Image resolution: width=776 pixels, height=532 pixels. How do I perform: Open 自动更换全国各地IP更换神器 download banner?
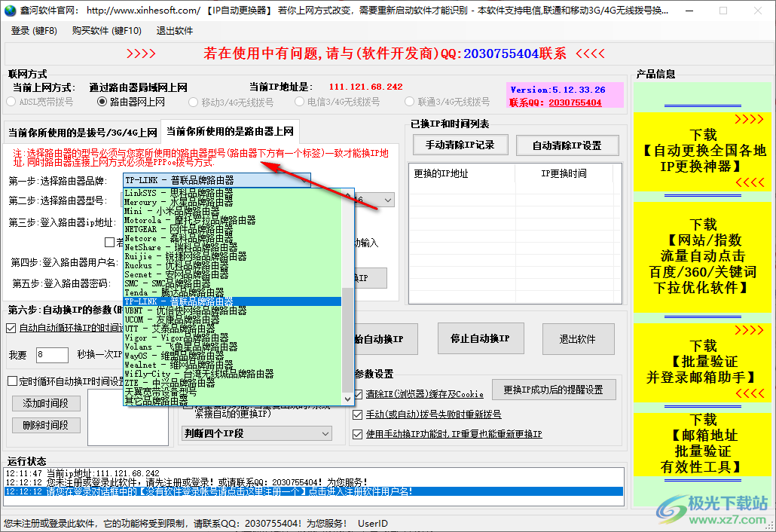(x=703, y=151)
